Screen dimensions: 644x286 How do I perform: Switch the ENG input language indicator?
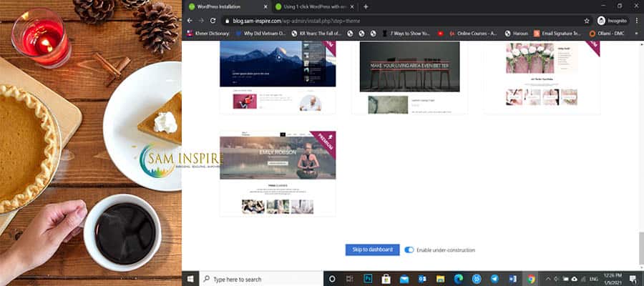[594, 279]
